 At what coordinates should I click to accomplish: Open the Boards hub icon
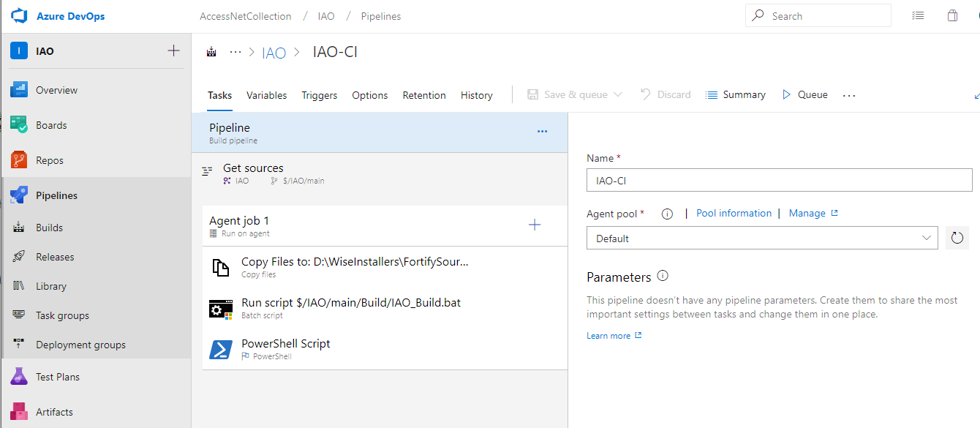coord(19,125)
